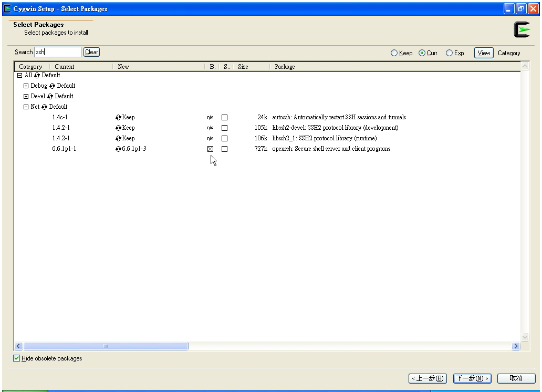The height and width of the screenshot is (392, 542).
Task: Check the source checkbox for autossh
Action: [225, 118]
